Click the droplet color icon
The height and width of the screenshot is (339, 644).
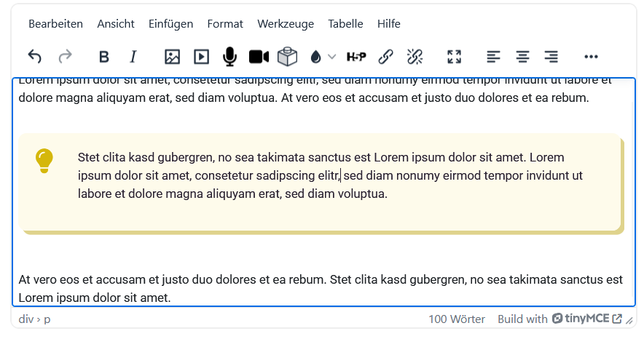coord(315,57)
